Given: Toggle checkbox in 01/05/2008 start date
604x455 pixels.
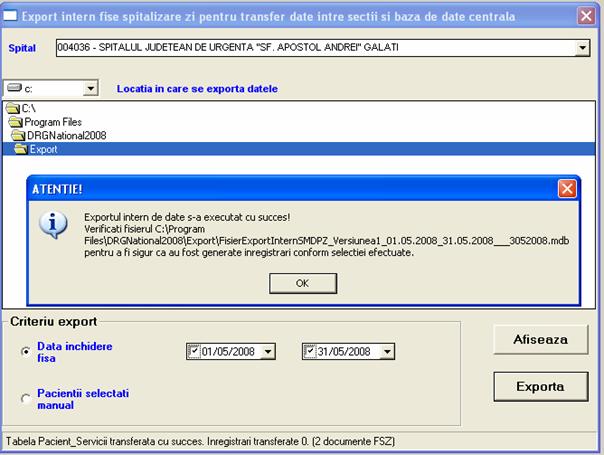Looking at the screenshot, I should click(x=194, y=351).
